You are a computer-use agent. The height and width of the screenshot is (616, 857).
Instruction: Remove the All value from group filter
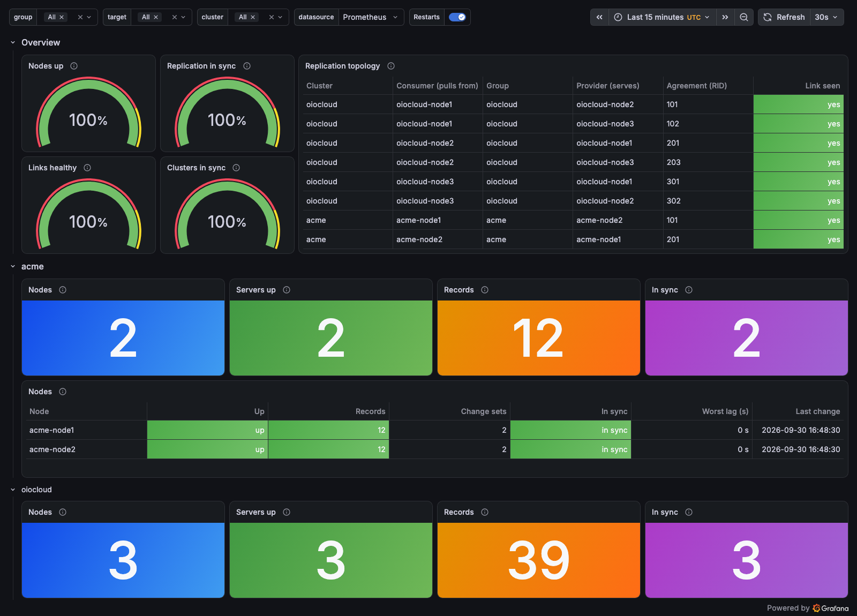[x=62, y=17]
